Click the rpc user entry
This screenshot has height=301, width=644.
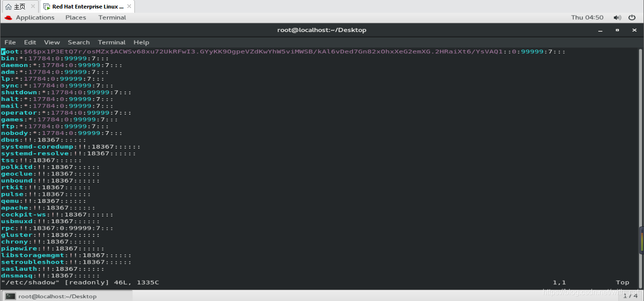57,228
